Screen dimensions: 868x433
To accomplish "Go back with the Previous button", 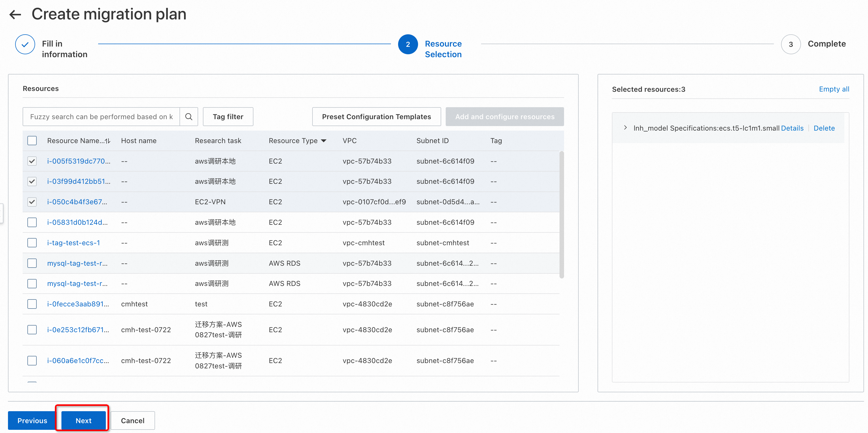I will 32,420.
